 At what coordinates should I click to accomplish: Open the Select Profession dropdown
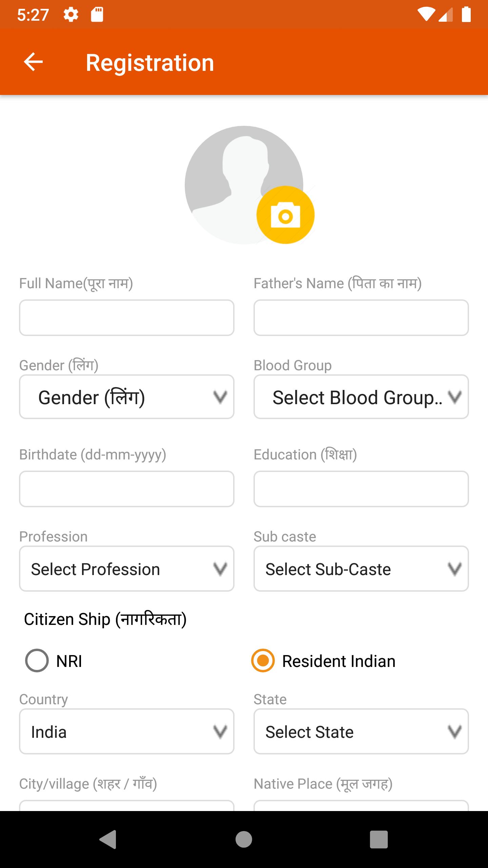(127, 569)
